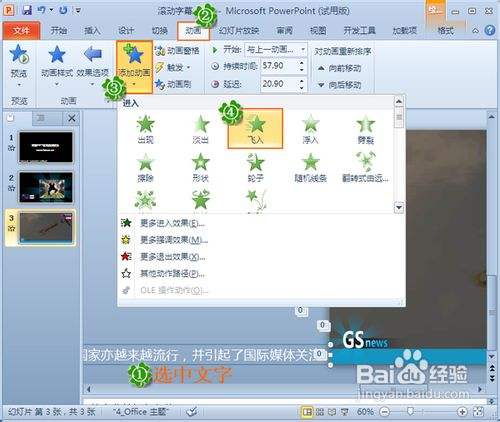Open the 效果选项 dropdown

coord(93,65)
